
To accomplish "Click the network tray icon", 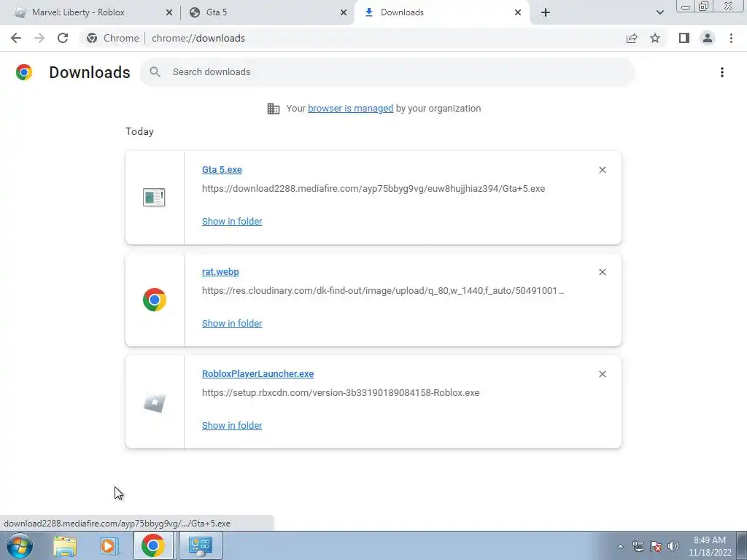I will 638,546.
